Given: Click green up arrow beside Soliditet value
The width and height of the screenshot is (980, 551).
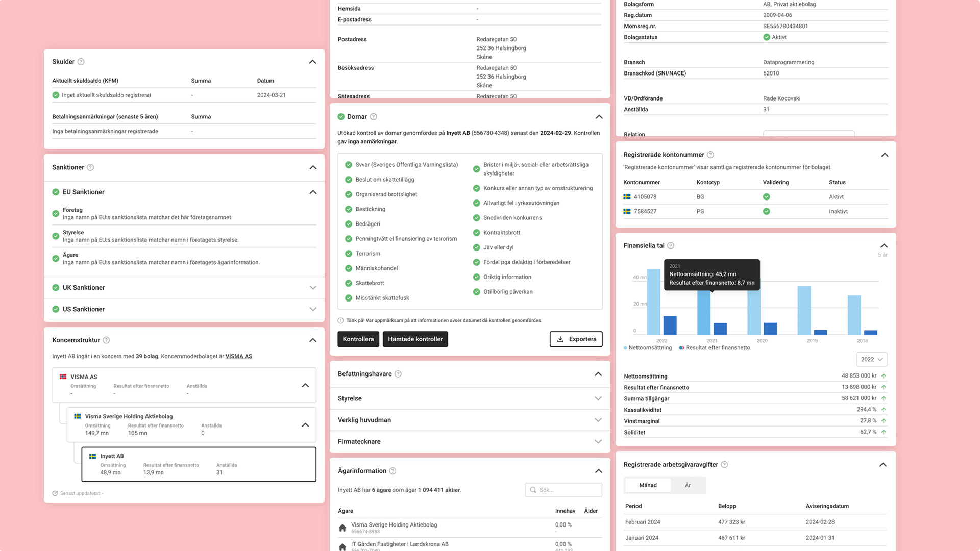Looking at the screenshot, I should (x=884, y=432).
